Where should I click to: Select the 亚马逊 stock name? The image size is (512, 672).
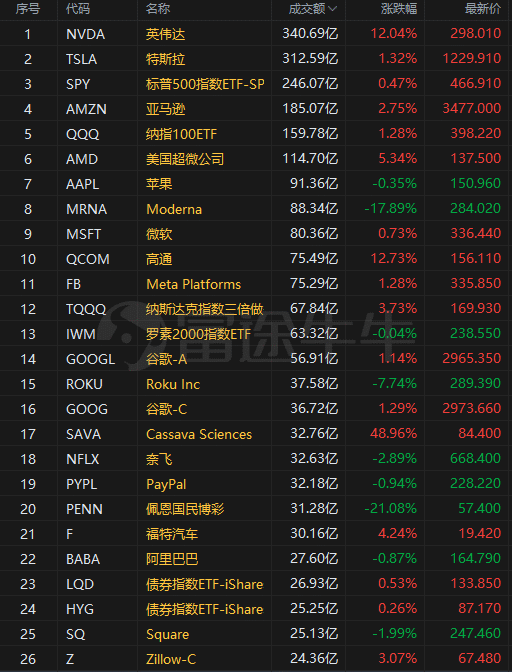point(165,109)
